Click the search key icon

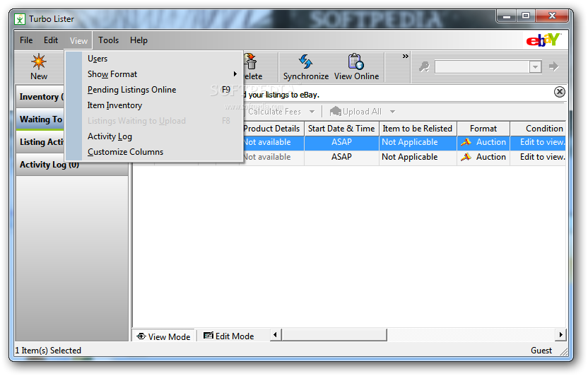point(424,66)
